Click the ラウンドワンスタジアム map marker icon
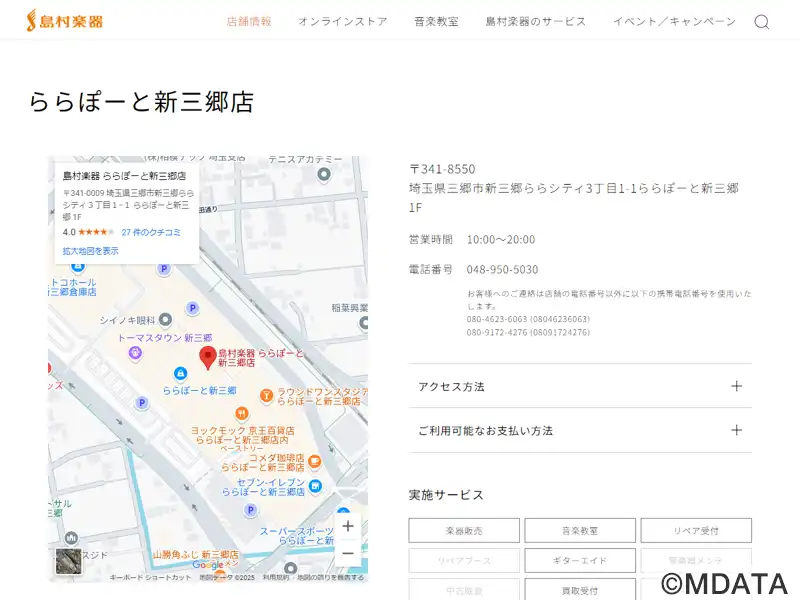The width and height of the screenshot is (800, 600). tap(266, 395)
